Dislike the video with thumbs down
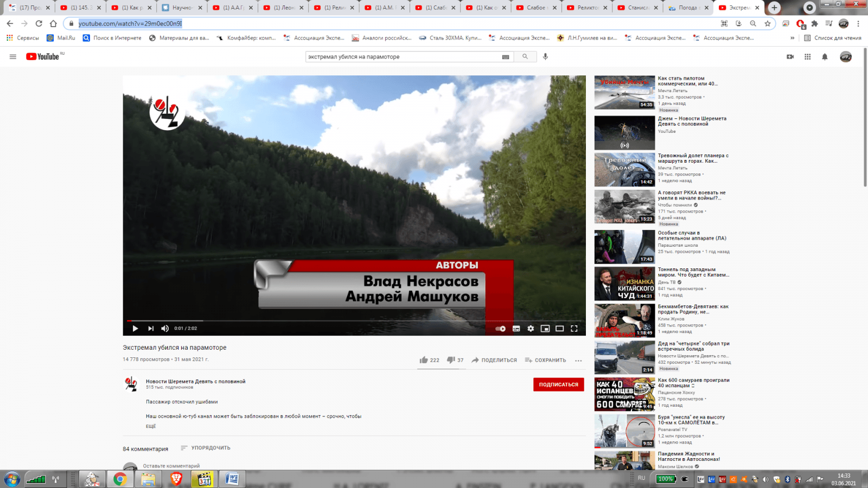 (450, 360)
